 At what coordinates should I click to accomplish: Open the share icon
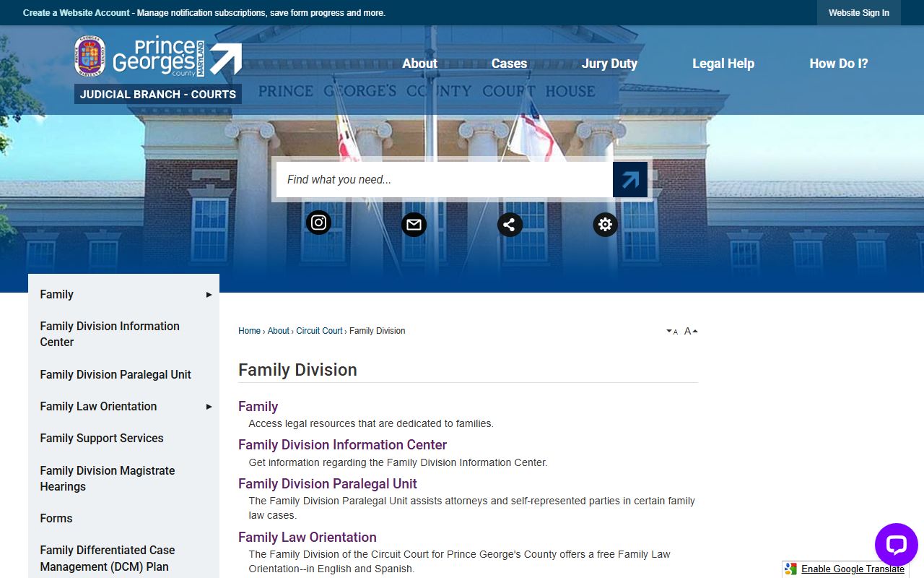510,225
